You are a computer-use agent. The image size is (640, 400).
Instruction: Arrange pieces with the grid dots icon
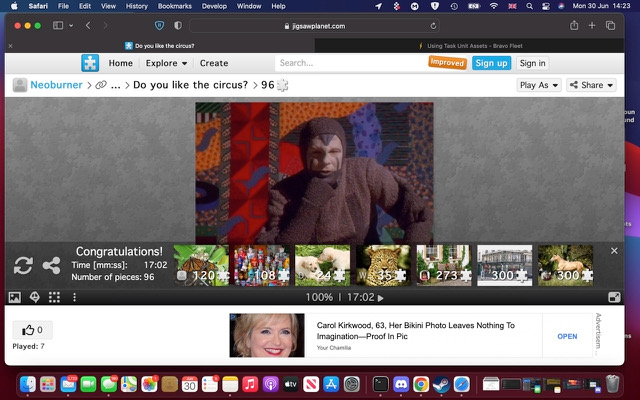[54, 297]
